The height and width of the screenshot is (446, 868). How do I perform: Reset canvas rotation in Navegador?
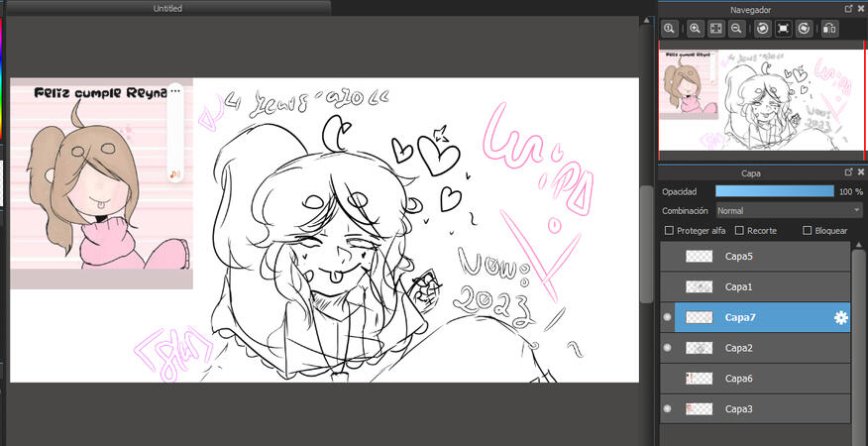click(x=783, y=29)
